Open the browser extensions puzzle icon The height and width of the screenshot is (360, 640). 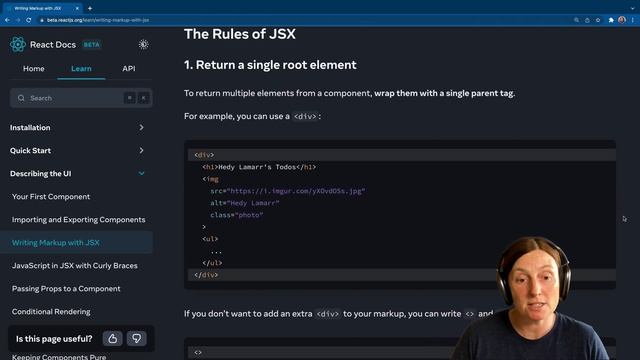point(611,20)
